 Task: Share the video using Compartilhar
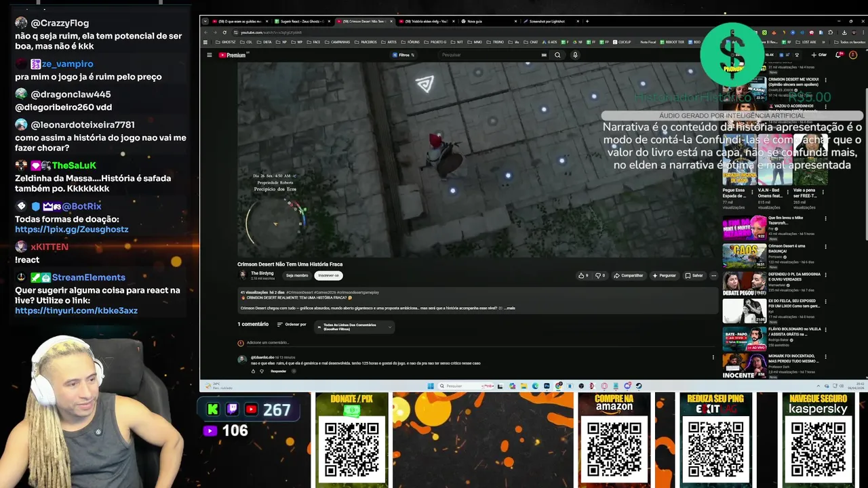coord(629,276)
